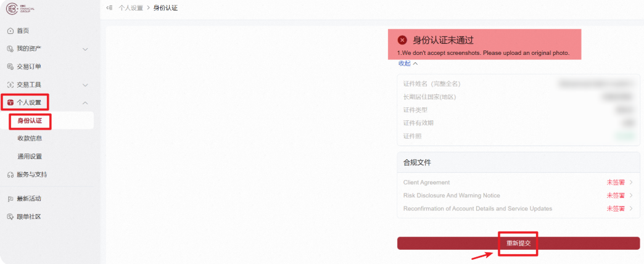The width and height of the screenshot is (644, 264).
Task: Open the Risk Disclosure row arrow
Action: click(631, 196)
